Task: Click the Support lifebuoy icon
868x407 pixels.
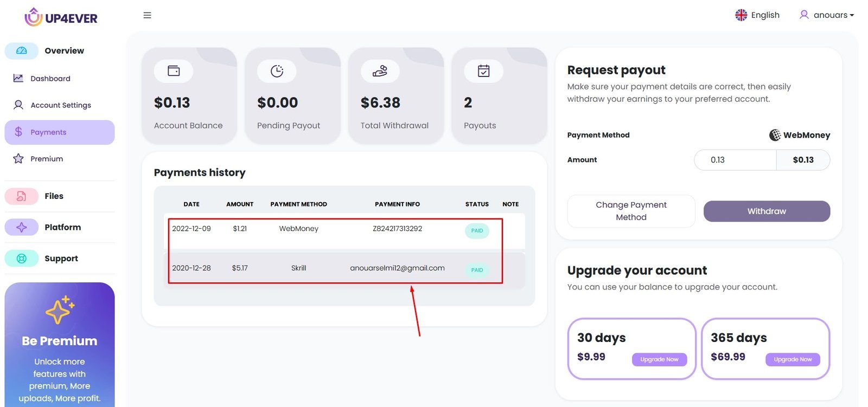Action: [x=22, y=259]
